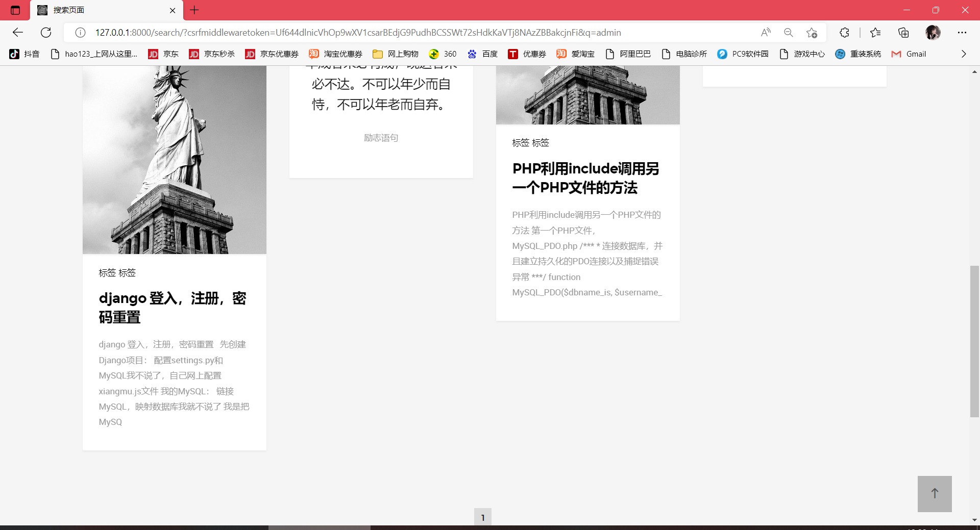Open the tab actions menu icon
Screen dimensions: 980x530
coord(15,10)
